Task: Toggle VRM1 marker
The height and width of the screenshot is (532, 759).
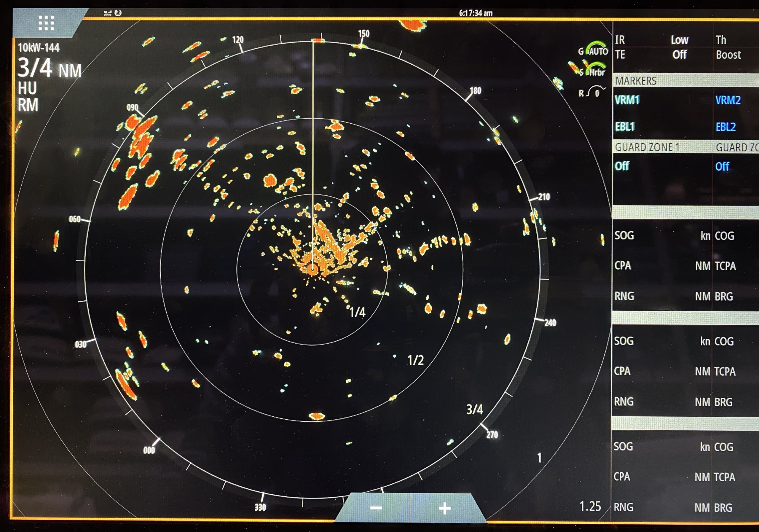Action: click(x=627, y=100)
